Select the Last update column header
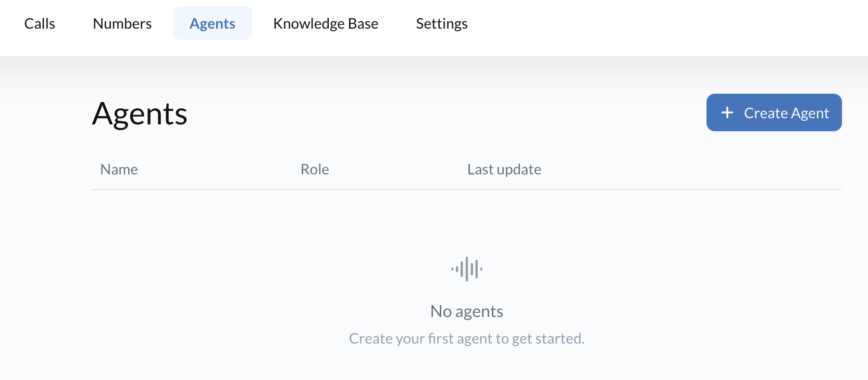Viewport: 868px width, 380px height. pos(504,169)
